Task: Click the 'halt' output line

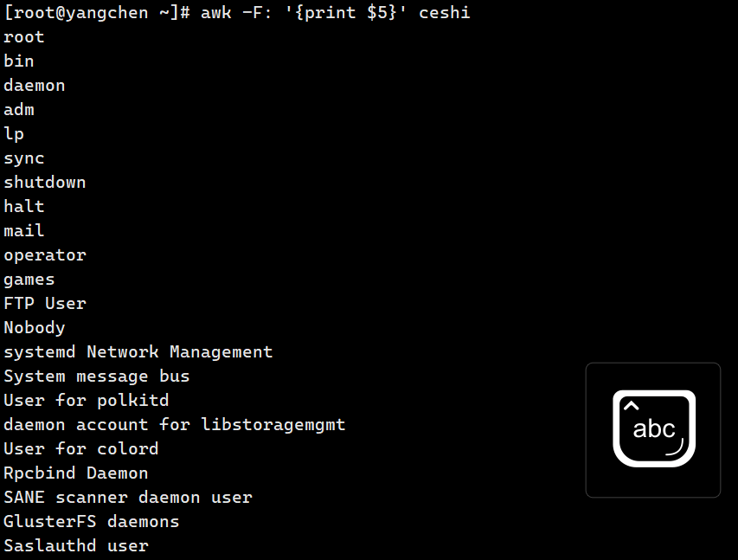Action: point(24,207)
